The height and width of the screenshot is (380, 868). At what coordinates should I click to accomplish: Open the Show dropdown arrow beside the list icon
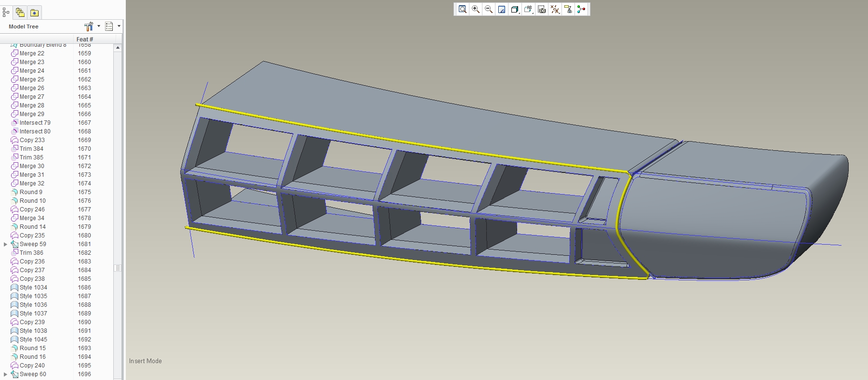point(119,26)
